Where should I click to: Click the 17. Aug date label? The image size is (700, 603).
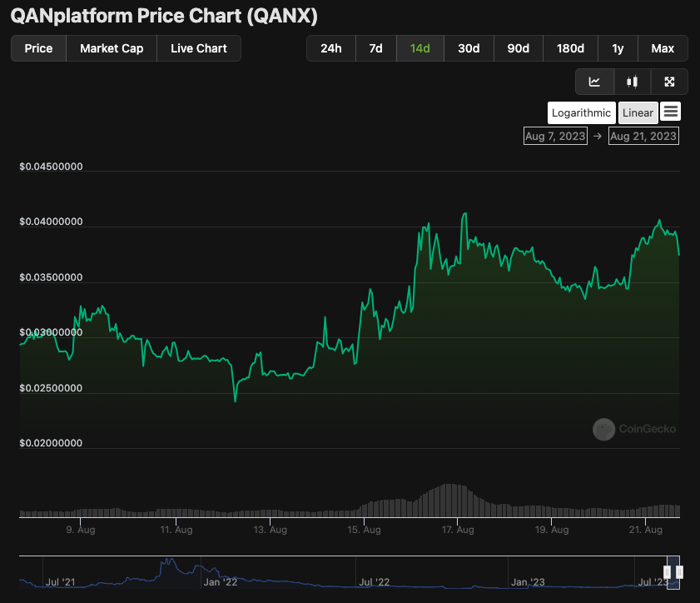click(x=458, y=530)
